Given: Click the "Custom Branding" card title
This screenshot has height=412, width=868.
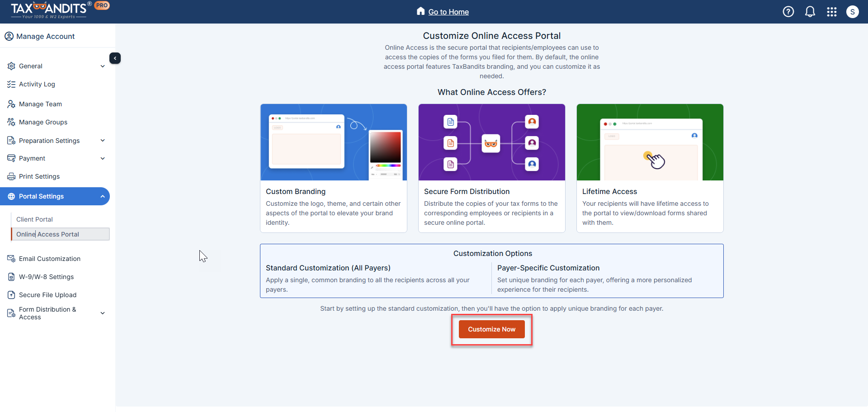Looking at the screenshot, I should pos(296,192).
